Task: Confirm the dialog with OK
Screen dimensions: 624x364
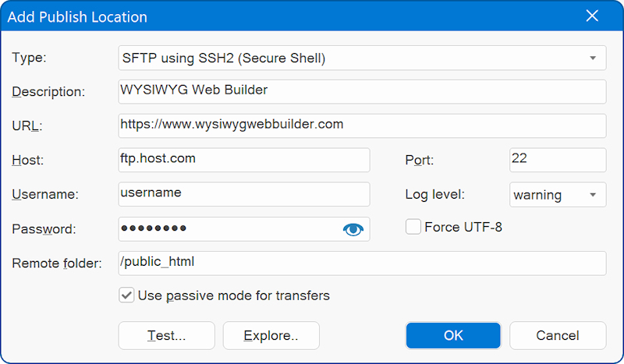Action: (x=453, y=336)
